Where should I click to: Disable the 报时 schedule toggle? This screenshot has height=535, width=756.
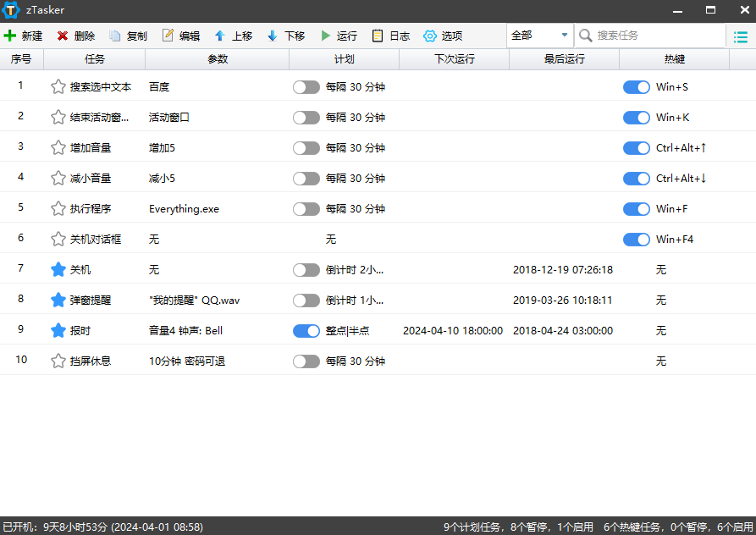coord(306,330)
